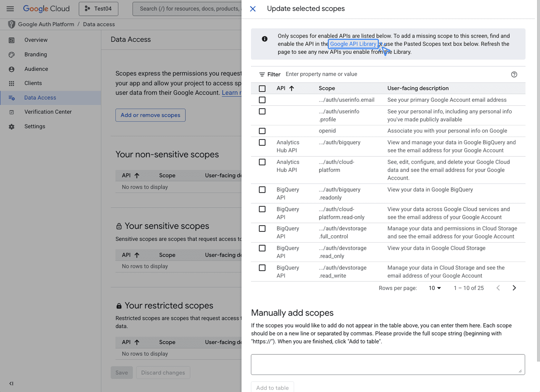Click the Google Auth Platform shield icon
Image resolution: width=540 pixels, height=392 pixels.
[12, 24]
